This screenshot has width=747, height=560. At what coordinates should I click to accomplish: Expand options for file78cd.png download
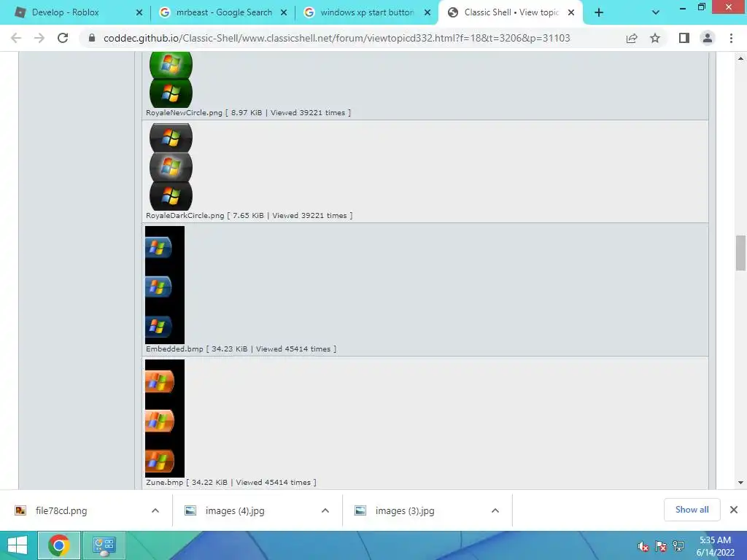pos(155,510)
